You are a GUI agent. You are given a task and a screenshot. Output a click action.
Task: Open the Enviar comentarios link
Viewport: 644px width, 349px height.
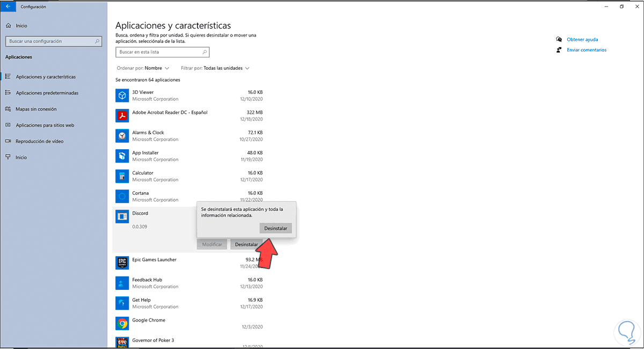[587, 50]
